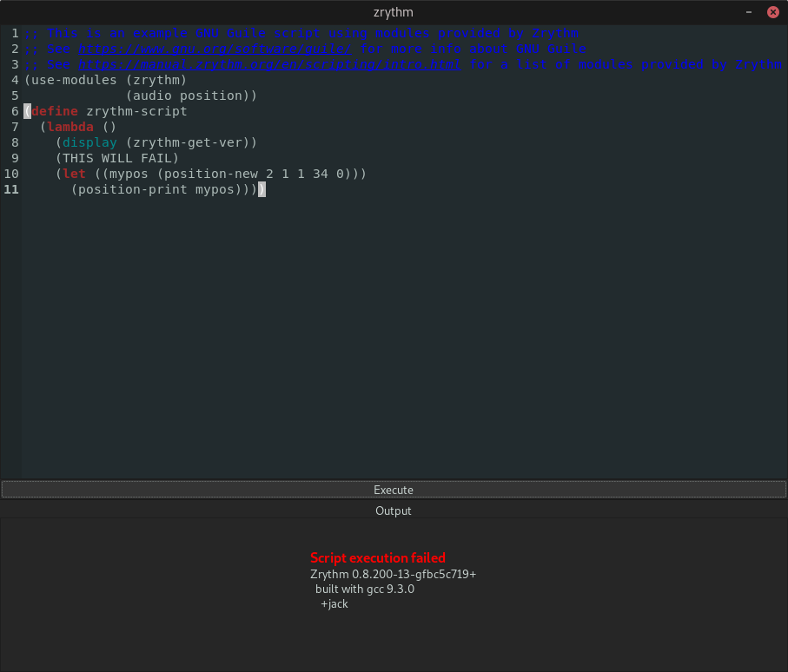This screenshot has width=788, height=672.
Task: Open the gnu.org Guile software link
Action: [x=215, y=49]
